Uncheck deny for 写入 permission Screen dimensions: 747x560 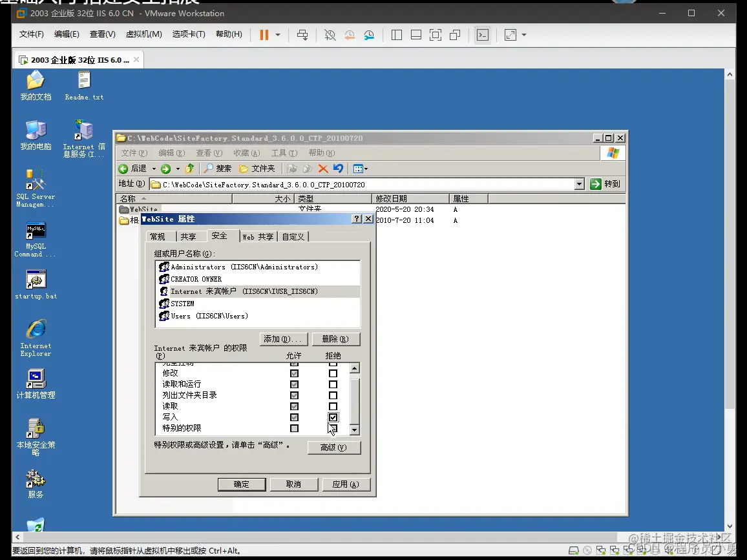pos(333,417)
